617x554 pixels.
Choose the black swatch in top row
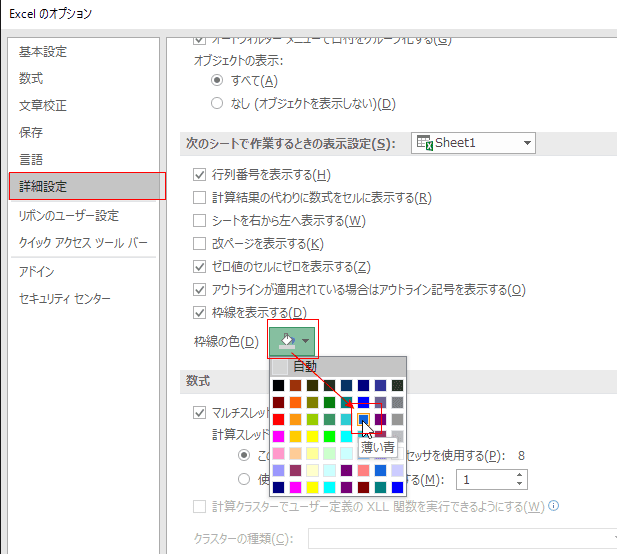click(278, 385)
